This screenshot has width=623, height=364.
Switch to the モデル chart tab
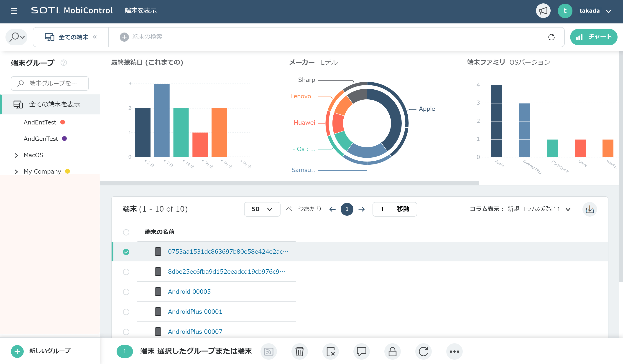pos(328,62)
